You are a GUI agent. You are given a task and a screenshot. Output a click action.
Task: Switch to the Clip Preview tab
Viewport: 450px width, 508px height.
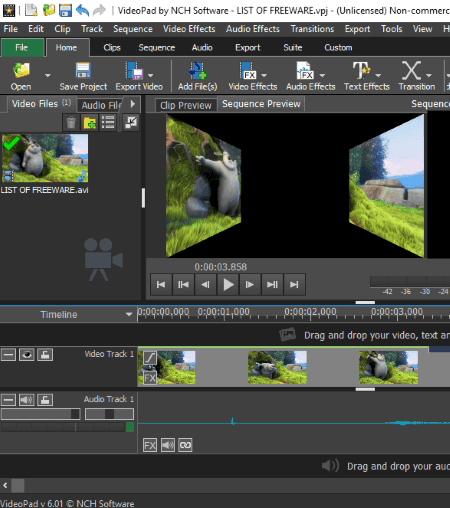click(x=186, y=105)
